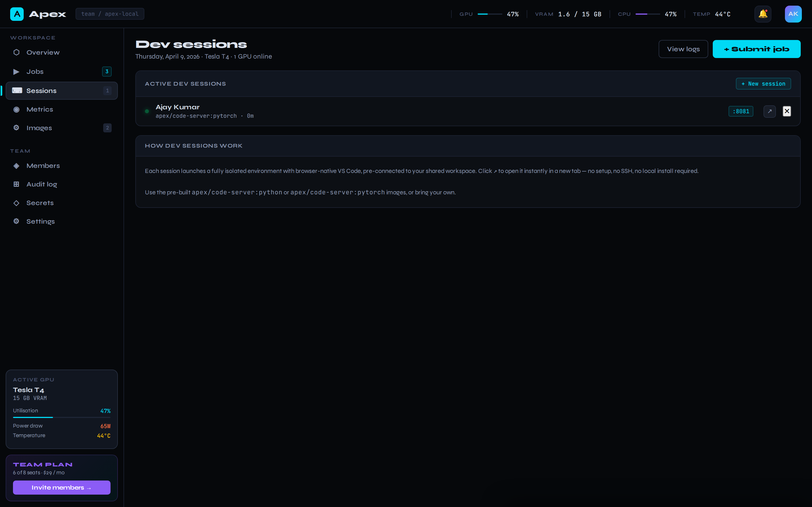Click the Apex logo icon
The width and height of the screenshot is (812, 507).
[16, 14]
